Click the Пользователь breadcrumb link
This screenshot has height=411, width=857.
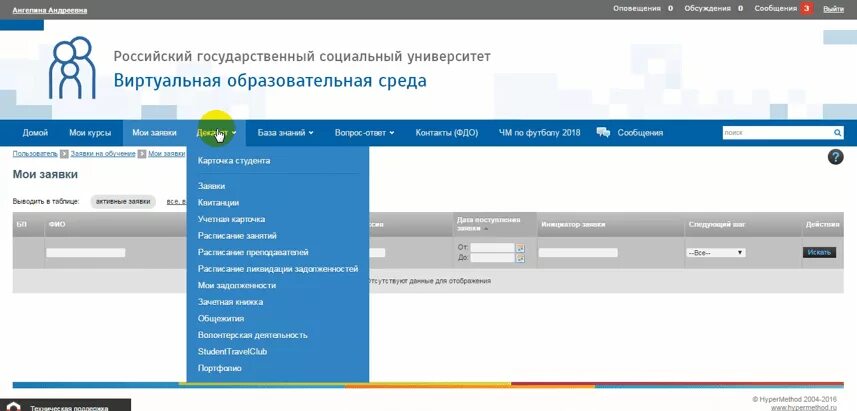[x=35, y=154]
